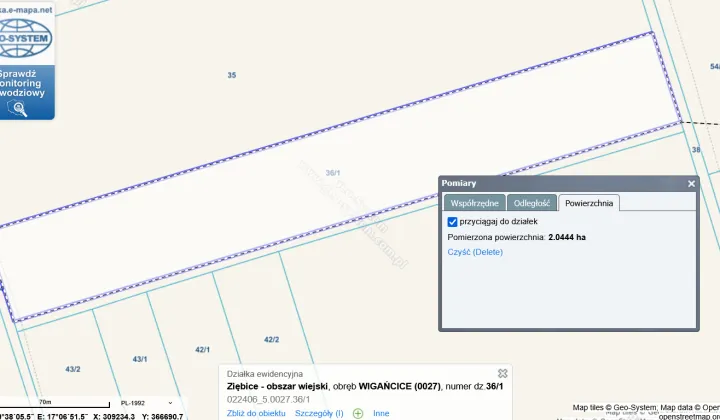The image size is (720, 420).
Task: Click parcel identifier 022406_5.0027.36/1
Action: click(268, 399)
